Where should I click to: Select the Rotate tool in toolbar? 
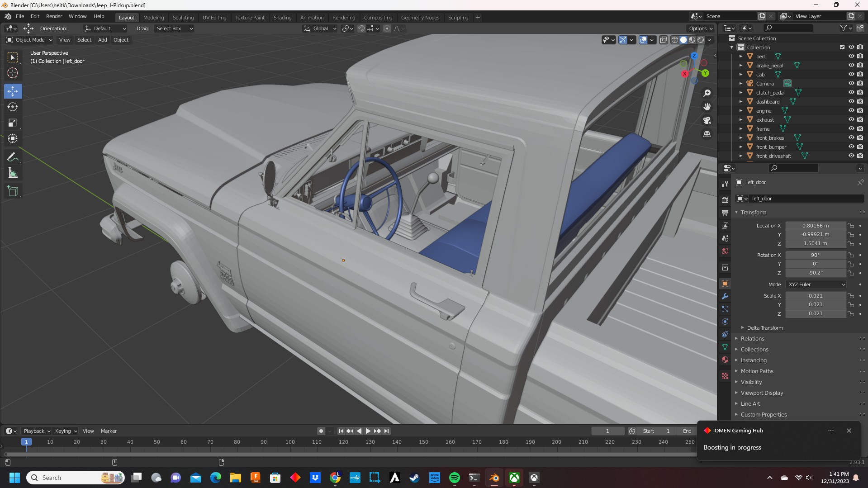[13, 107]
